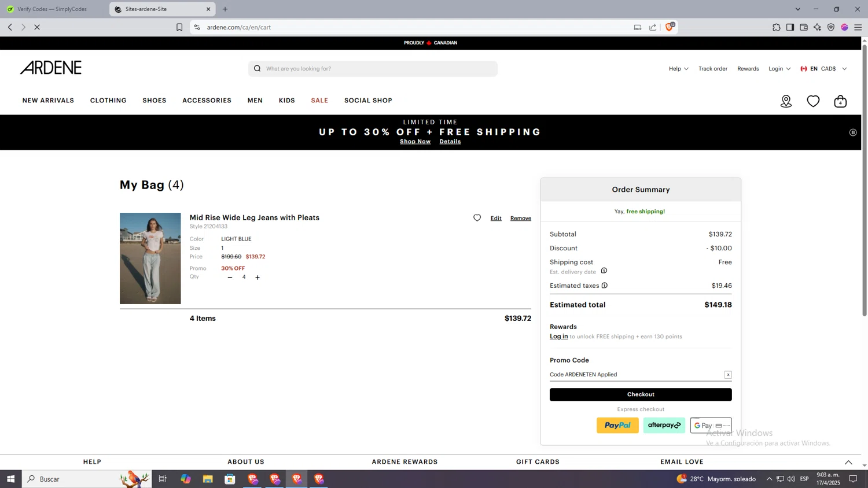This screenshot has height=488, width=868.
Task: Open new browser tab with plus
Action: [225, 9]
